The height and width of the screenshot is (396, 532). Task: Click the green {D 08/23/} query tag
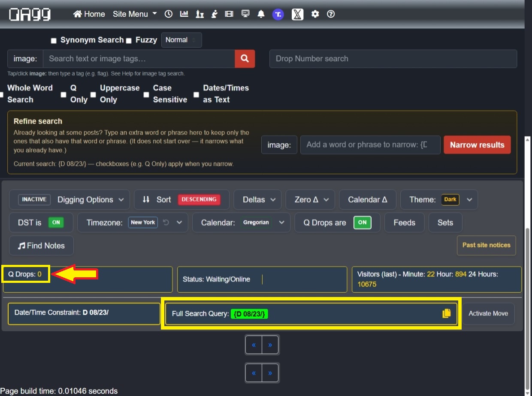pos(249,314)
